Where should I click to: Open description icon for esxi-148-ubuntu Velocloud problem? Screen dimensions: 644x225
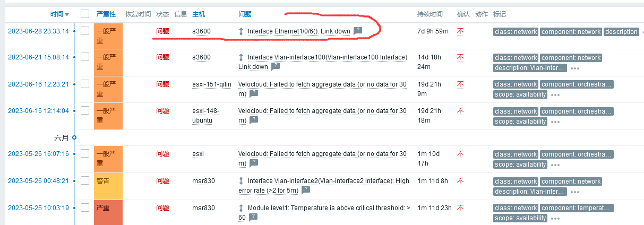pyautogui.click(x=254, y=120)
